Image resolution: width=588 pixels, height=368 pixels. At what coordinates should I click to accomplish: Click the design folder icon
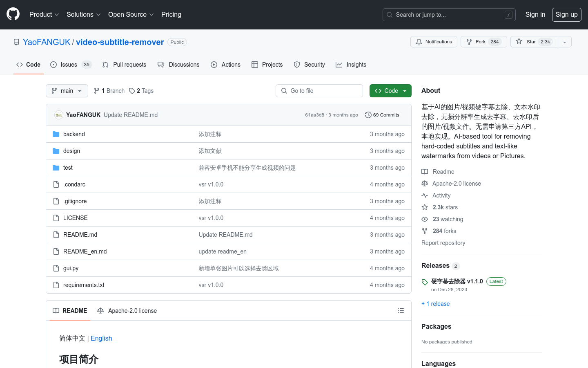click(x=56, y=151)
